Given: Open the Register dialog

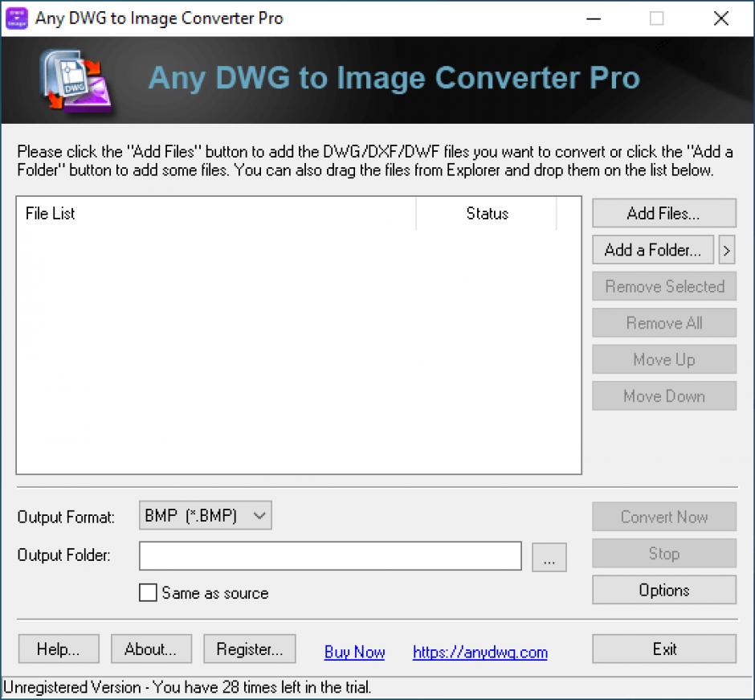Looking at the screenshot, I should [x=250, y=649].
